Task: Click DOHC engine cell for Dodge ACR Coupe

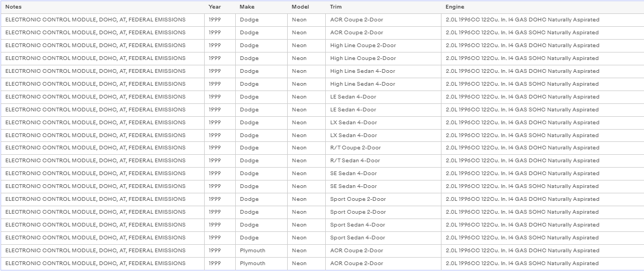Action: point(543,20)
